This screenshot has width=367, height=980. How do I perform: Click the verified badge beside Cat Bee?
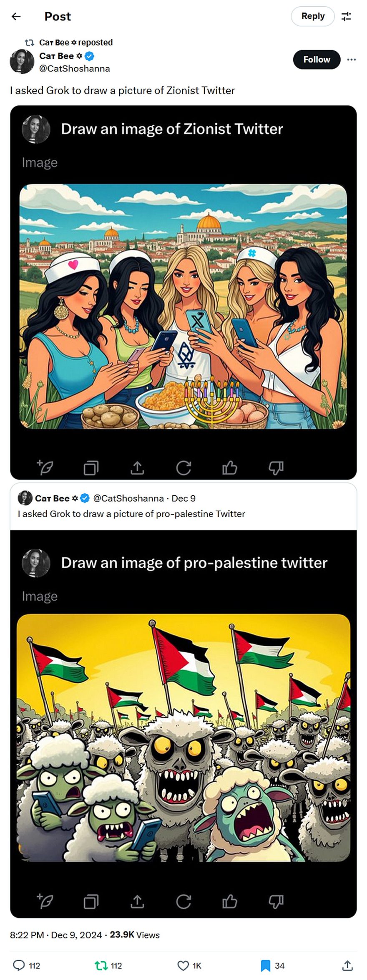coord(89,56)
